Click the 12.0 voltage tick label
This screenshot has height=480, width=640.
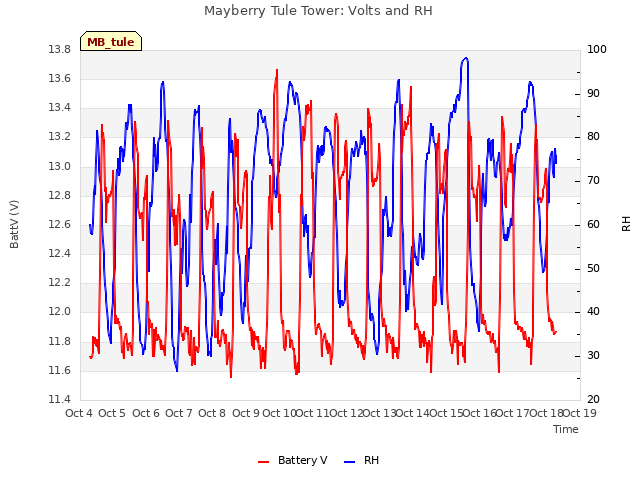point(60,312)
